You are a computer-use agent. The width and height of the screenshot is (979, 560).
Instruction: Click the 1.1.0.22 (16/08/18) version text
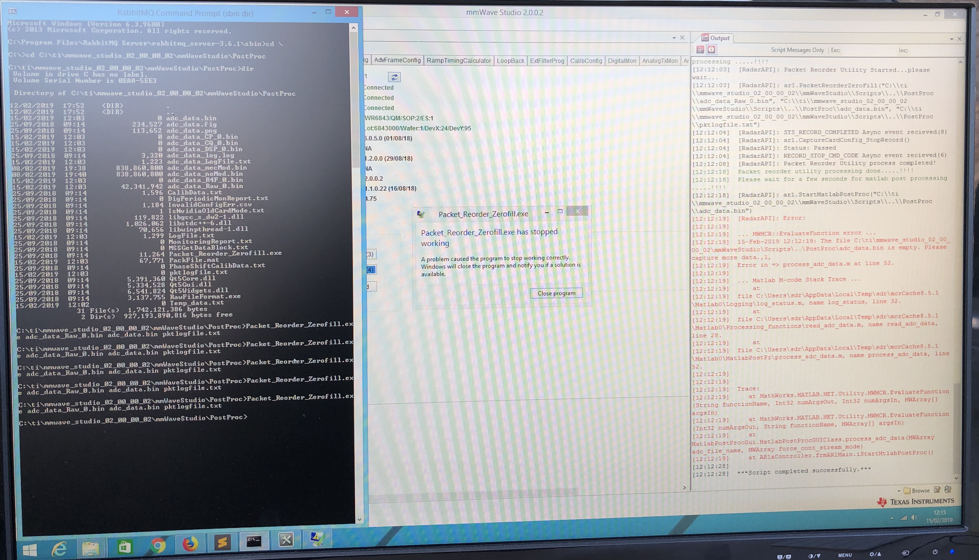[391, 189]
